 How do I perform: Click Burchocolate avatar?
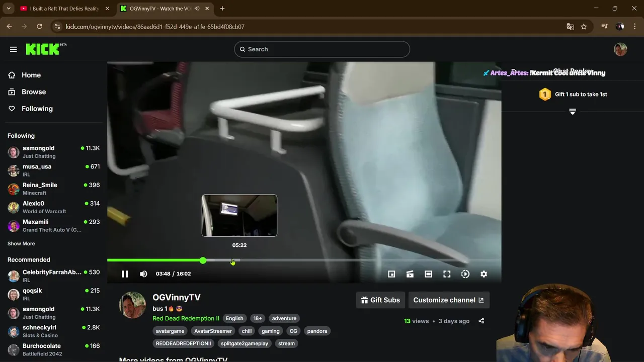14,349
